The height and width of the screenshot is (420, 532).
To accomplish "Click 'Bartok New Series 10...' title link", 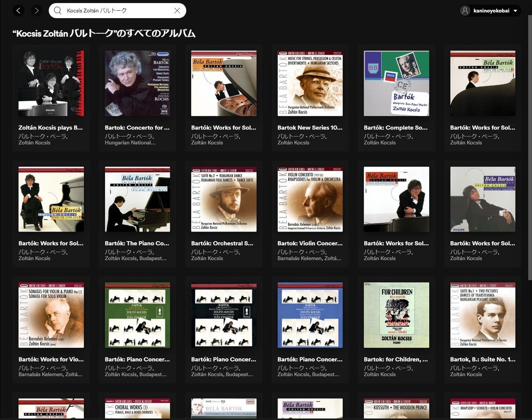I will (x=310, y=128).
